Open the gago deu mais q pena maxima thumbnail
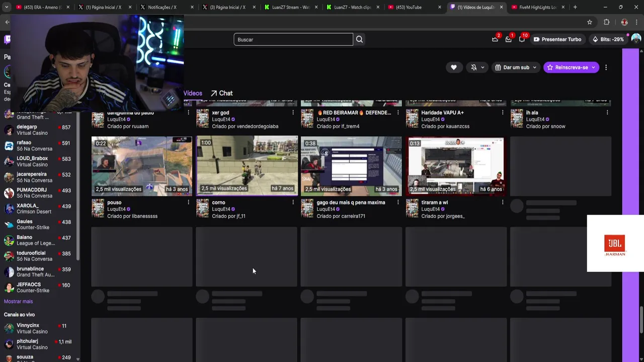 [351, 166]
